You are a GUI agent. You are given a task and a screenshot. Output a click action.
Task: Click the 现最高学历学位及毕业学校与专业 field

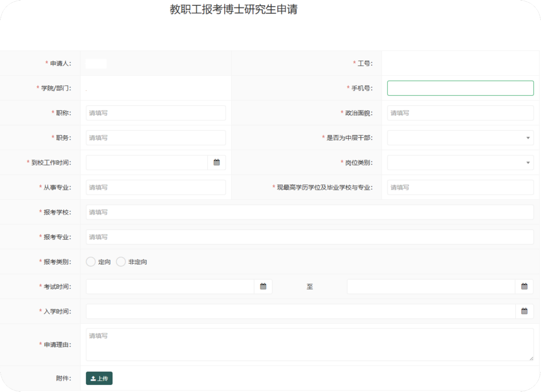460,187
